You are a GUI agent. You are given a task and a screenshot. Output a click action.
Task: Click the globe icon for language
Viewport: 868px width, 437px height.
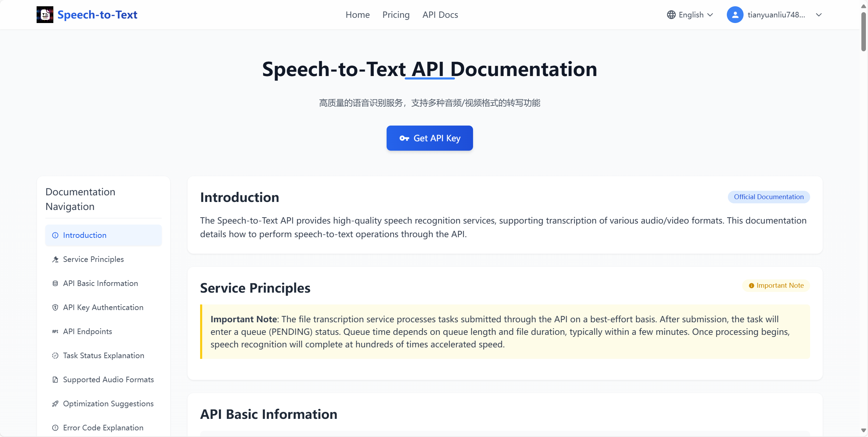[x=671, y=14]
